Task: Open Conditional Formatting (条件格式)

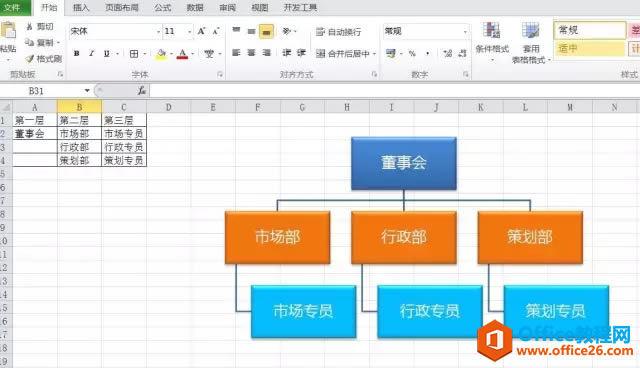Action: pyautogui.click(x=492, y=42)
